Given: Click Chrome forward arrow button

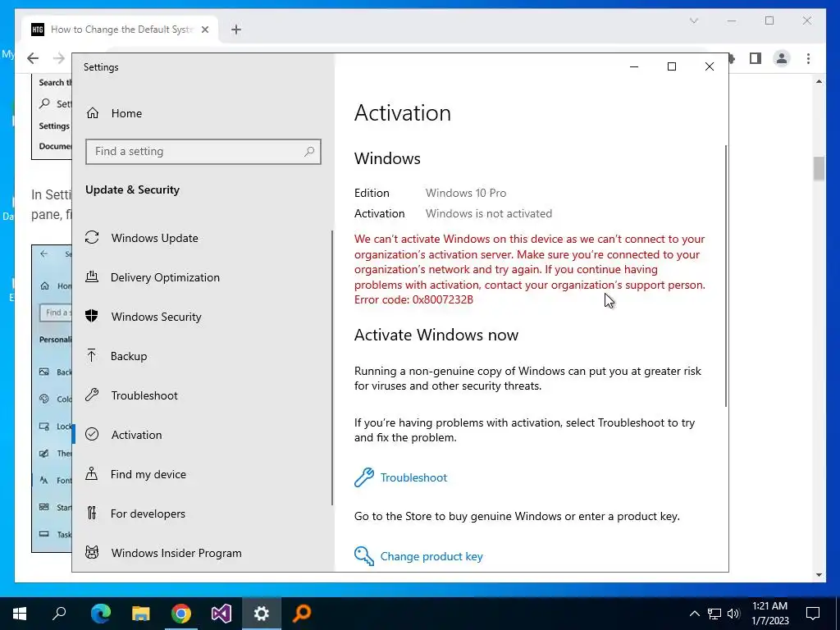Looking at the screenshot, I should 58,58.
